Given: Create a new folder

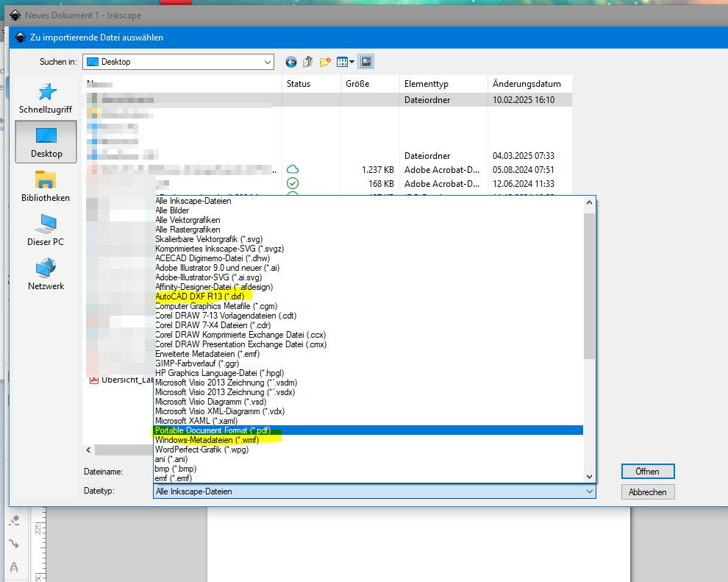Looking at the screenshot, I should [325, 62].
